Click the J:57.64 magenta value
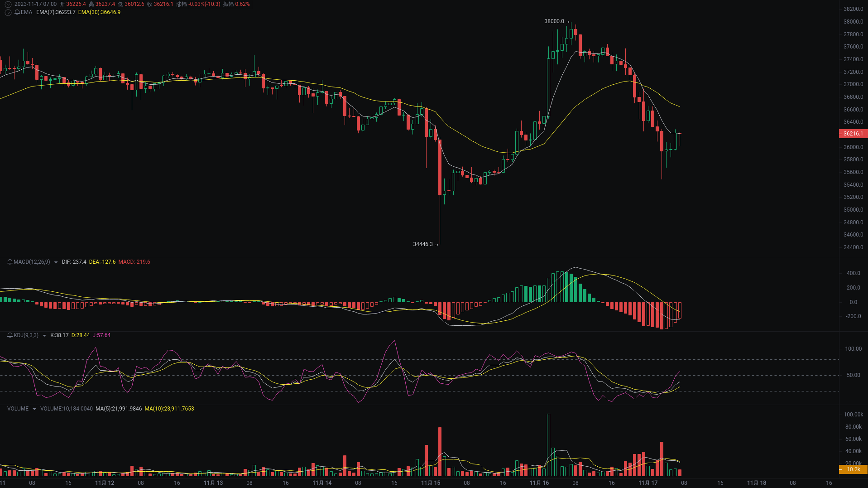 click(x=101, y=335)
